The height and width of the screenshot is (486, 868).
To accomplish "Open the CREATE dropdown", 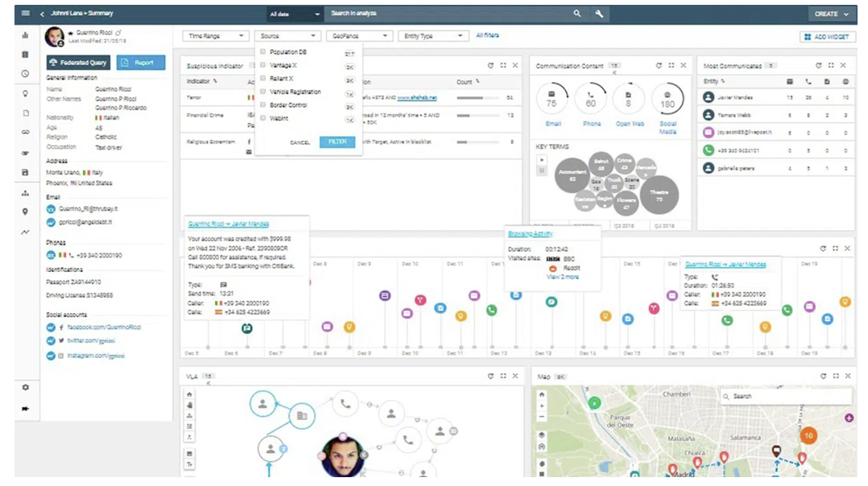I will point(832,14).
